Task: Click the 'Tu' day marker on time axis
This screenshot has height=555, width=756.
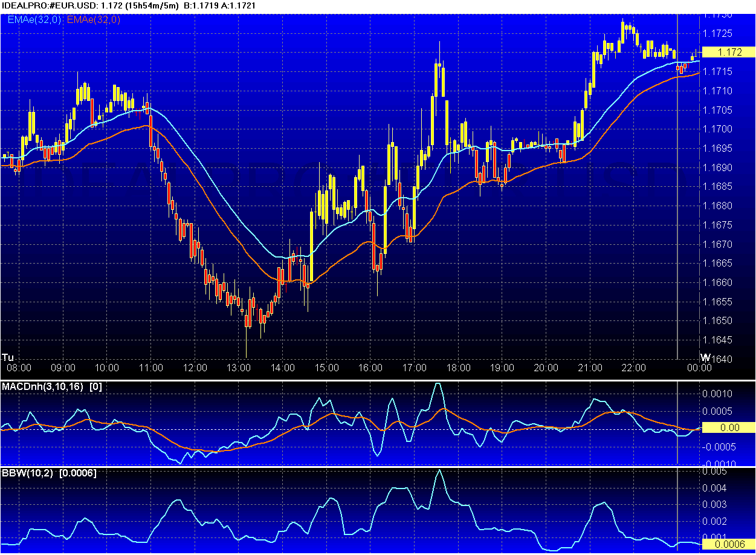Action: tap(8, 357)
